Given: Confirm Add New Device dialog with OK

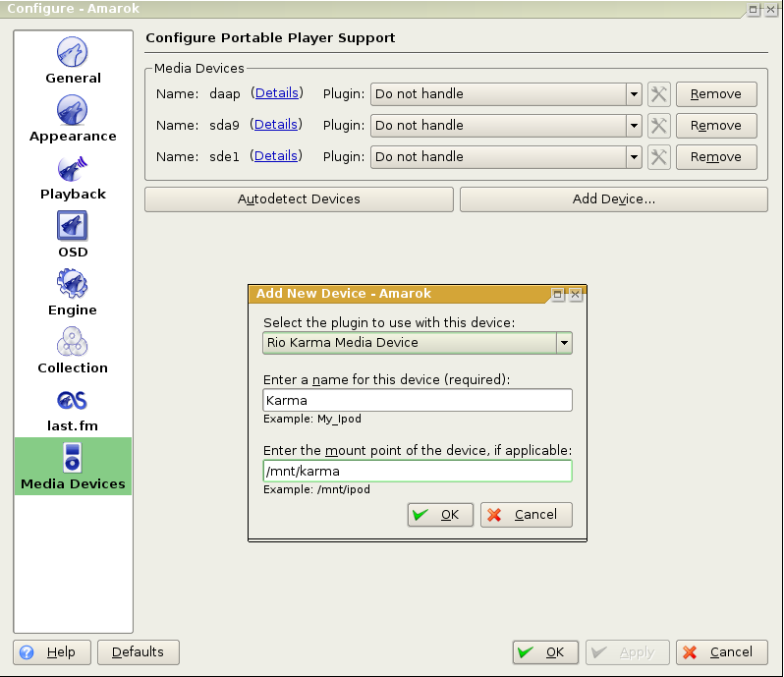Looking at the screenshot, I should 440,515.
